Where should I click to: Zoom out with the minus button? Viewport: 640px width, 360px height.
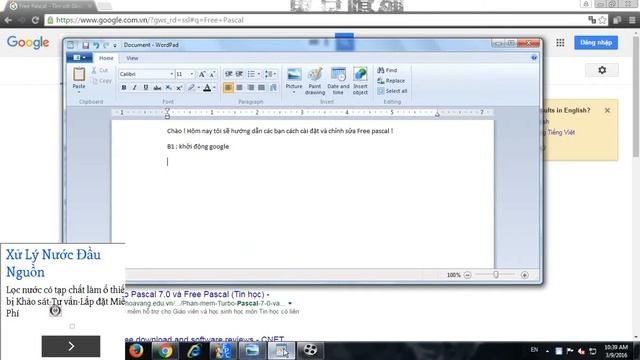coord(468,275)
